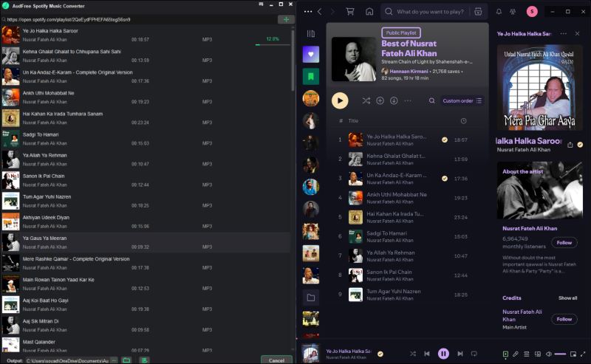Open the Spotify three-dot main menu

[308, 12]
